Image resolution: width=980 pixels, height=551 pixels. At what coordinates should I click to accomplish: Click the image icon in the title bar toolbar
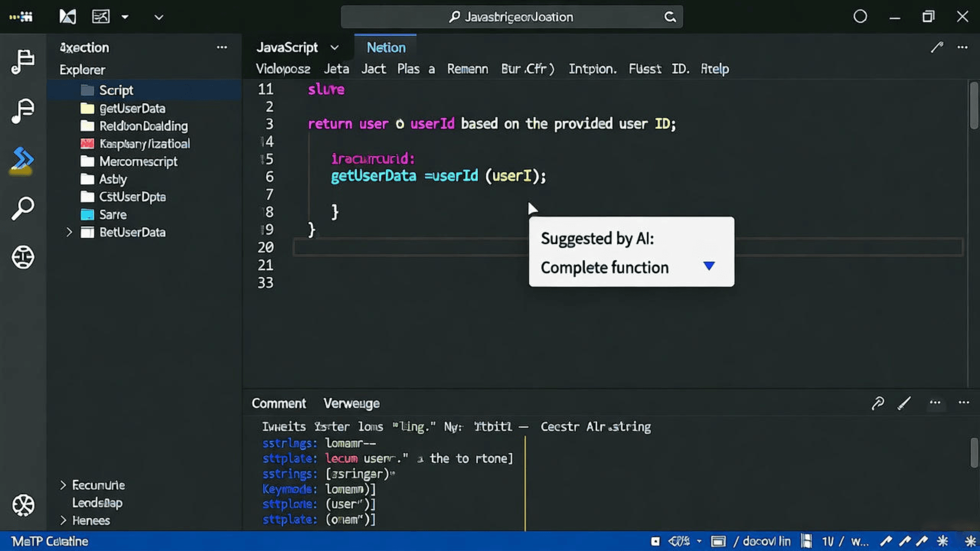(101, 16)
